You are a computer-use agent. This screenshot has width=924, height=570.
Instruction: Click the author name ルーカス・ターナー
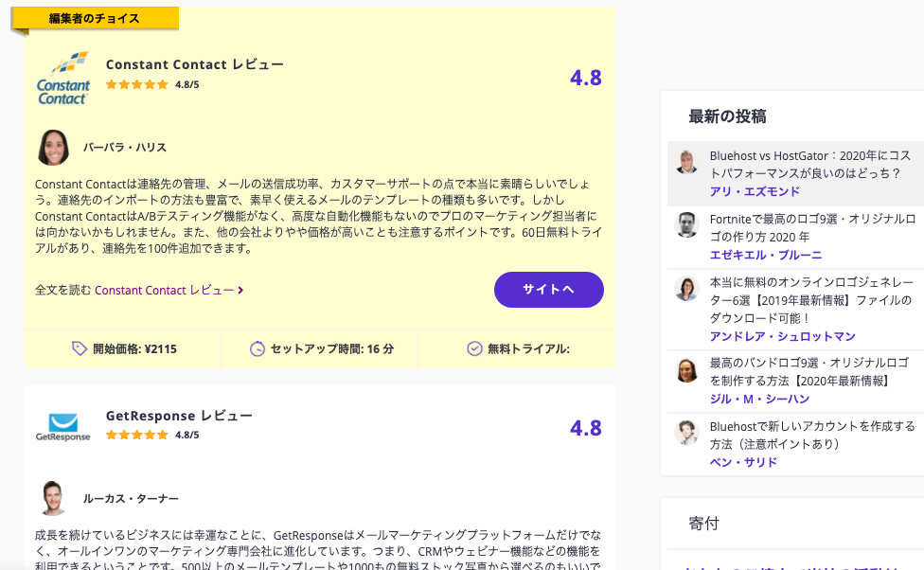click(131, 499)
